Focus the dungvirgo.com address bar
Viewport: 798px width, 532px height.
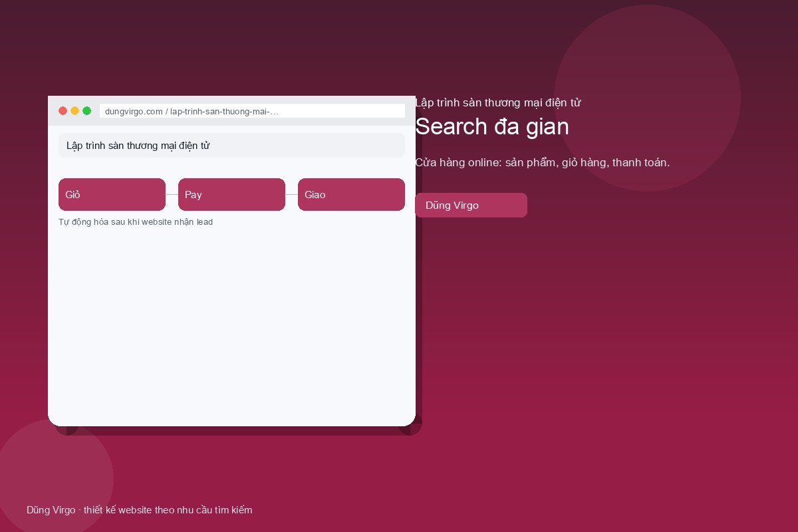(252, 111)
